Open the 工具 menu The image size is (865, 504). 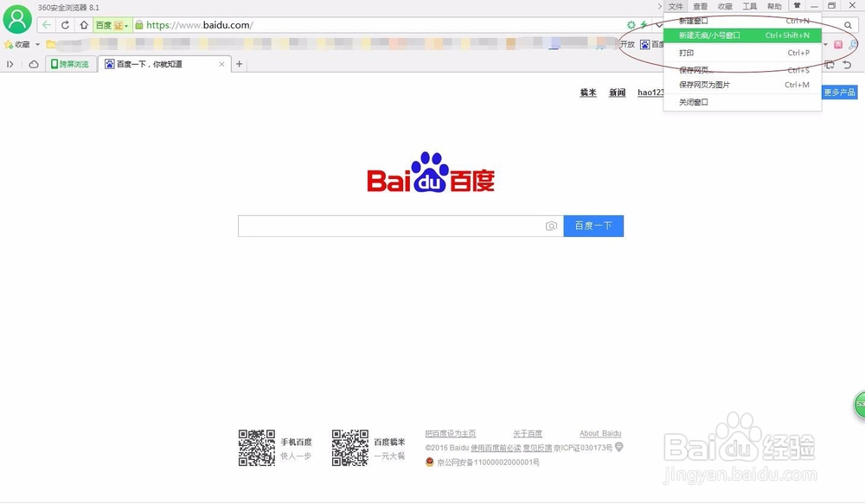(749, 6)
